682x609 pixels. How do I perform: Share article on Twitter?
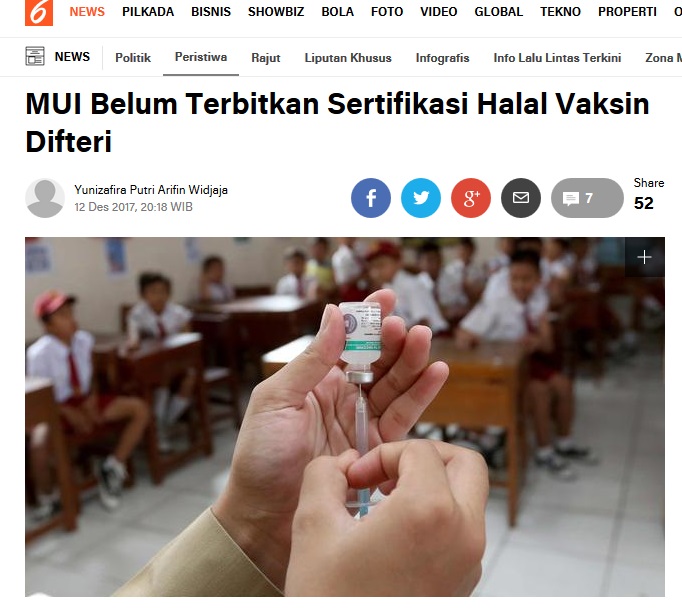(x=421, y=198)
